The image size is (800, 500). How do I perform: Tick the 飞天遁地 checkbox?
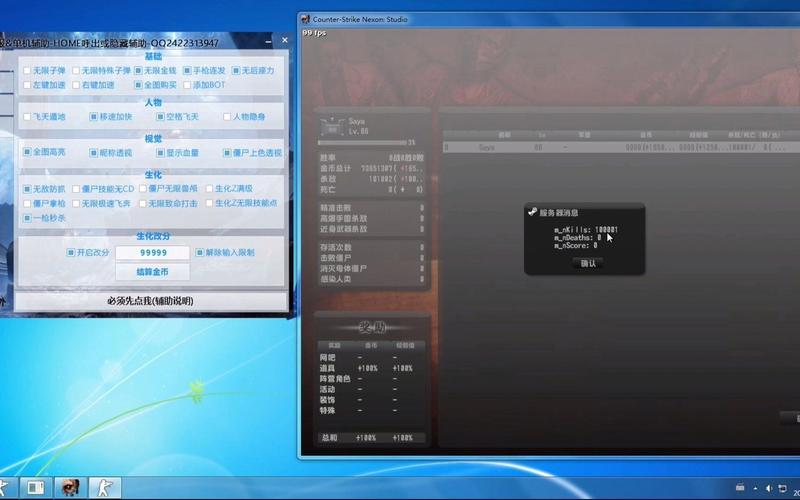click(x=27, y=116)
